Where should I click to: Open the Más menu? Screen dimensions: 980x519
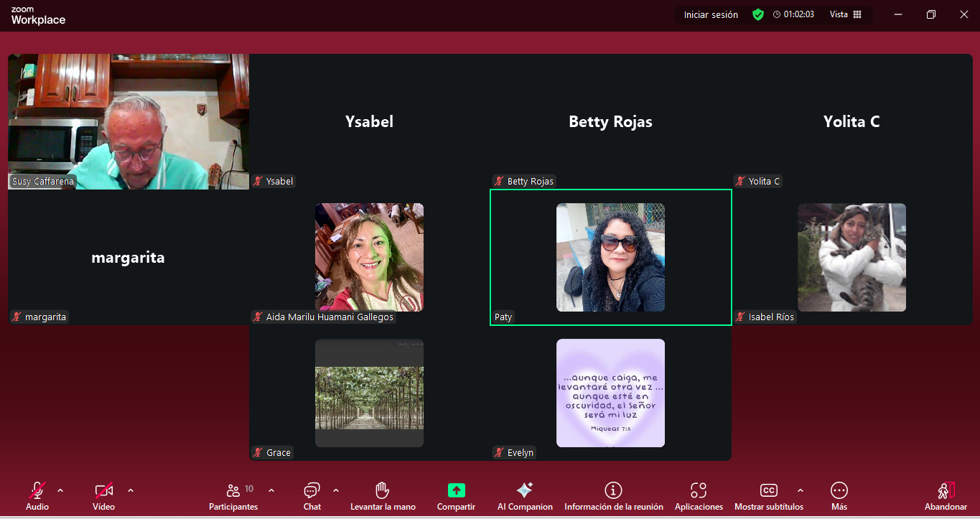click(839, 496)
